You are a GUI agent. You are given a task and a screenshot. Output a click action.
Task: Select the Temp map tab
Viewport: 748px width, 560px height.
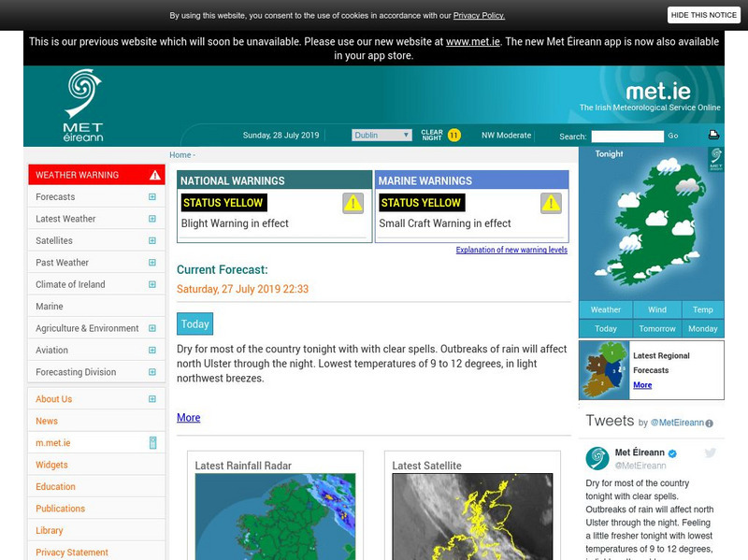click(703, 309)
